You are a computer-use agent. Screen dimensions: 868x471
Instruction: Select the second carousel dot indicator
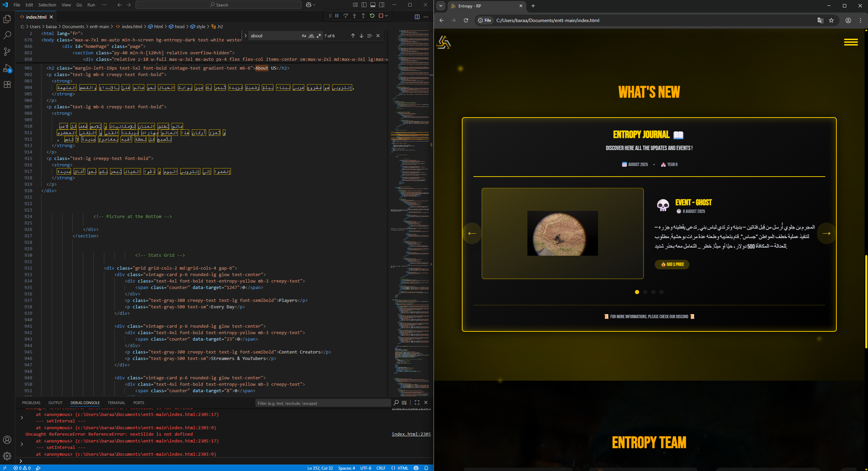click(645, 292)
